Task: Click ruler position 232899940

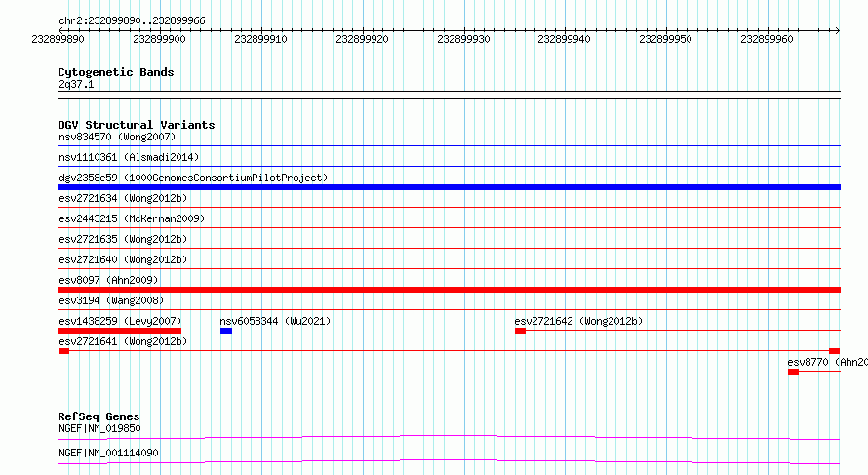Action: (x=564, y=39)
